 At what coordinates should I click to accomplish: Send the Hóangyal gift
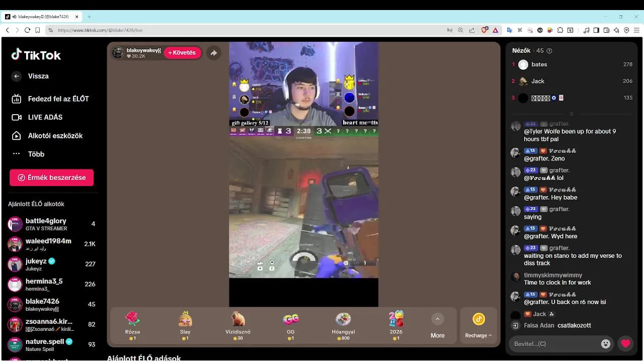pyautogui.click(x=343, y=326)
